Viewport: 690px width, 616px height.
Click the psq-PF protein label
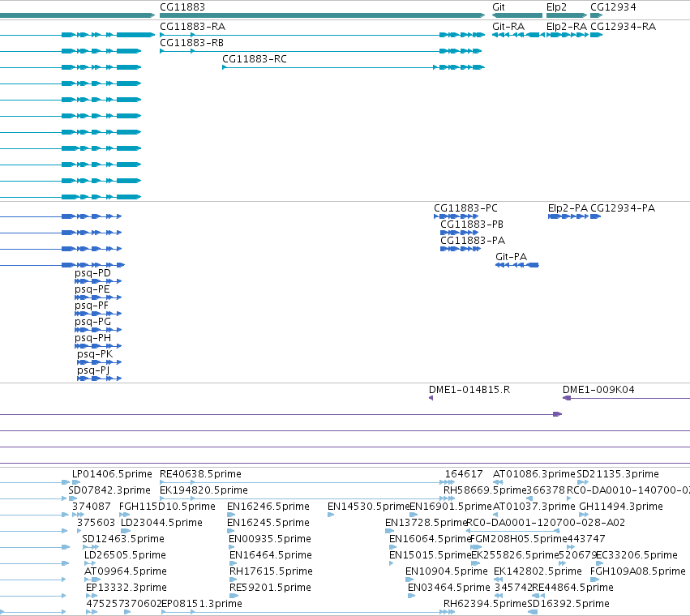point(92,306)
